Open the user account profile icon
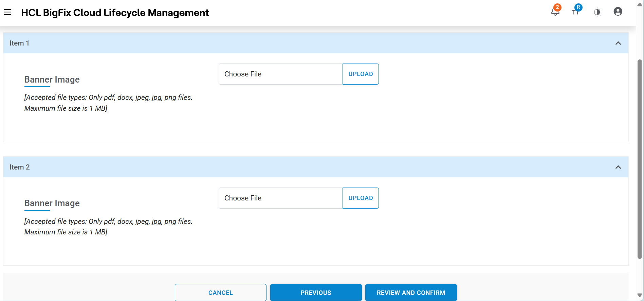 [618, 12]
